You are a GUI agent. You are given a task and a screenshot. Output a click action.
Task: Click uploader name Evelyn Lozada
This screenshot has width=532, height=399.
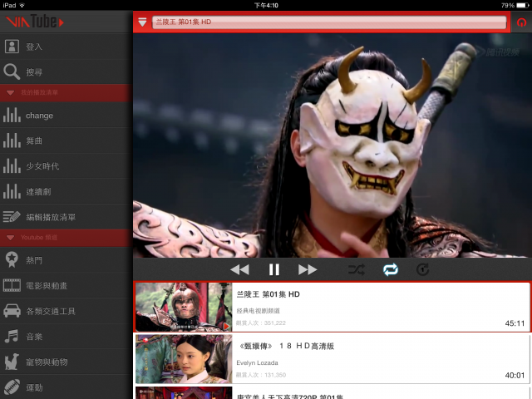click(257, 362)
